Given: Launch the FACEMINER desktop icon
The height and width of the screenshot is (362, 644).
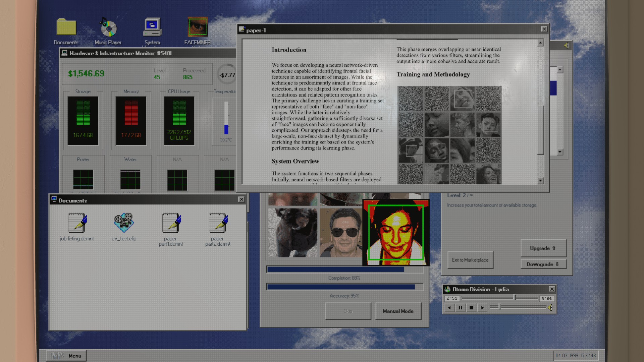Looking at the screenshot, I should [198, 27].
